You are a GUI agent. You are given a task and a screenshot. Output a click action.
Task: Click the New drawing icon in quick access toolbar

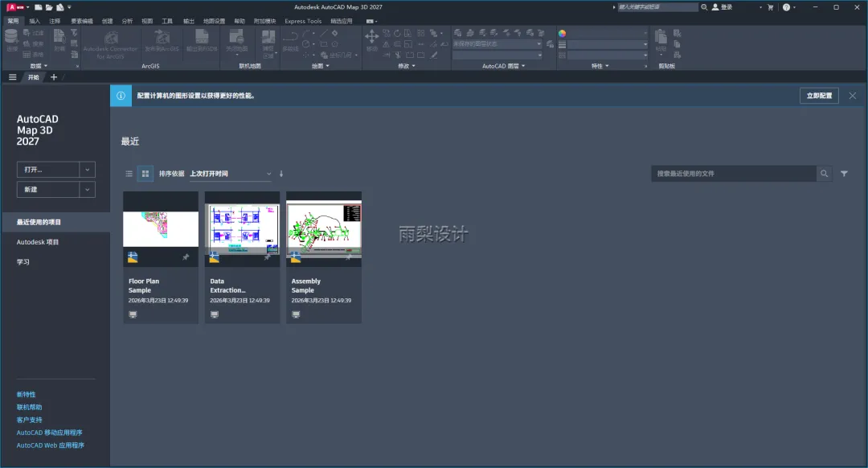click(x=39, y=7)
